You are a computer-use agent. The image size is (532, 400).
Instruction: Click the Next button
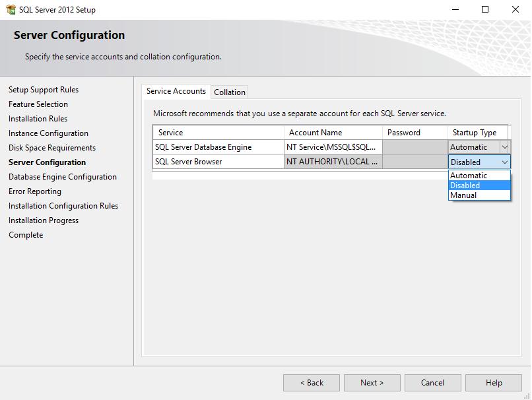372,383
